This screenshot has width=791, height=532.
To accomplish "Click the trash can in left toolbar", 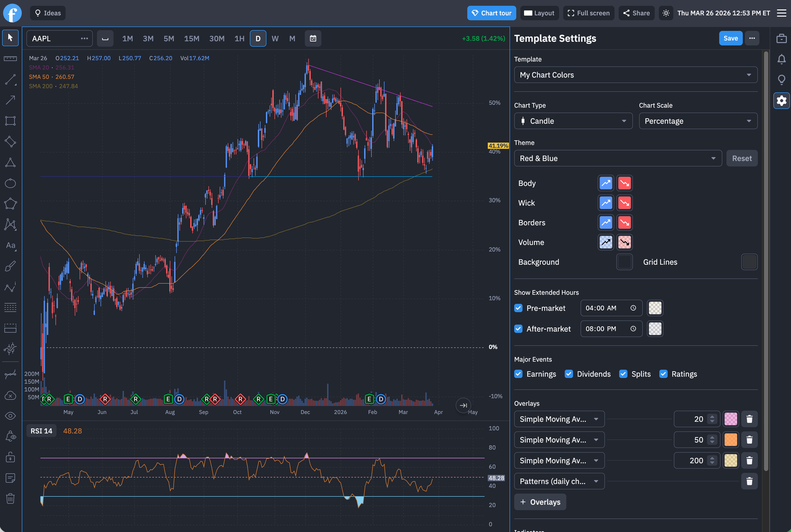I will pyautogui.click(x=10, y=498).
